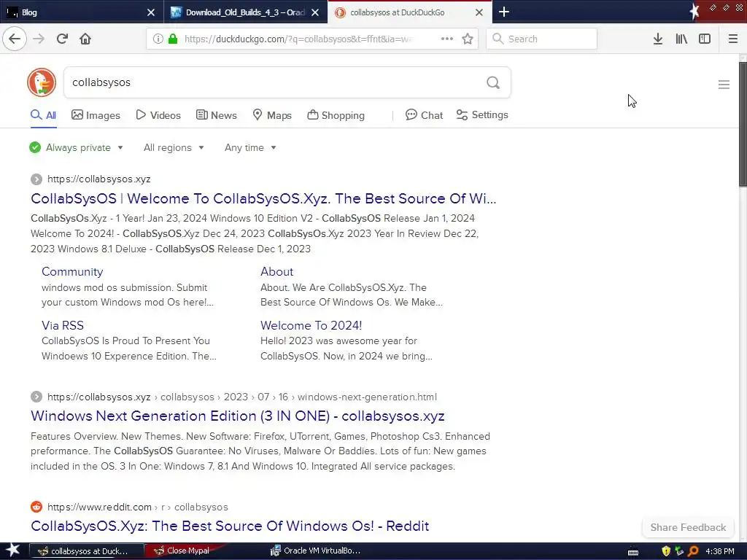
Task: Switch to Maps results
Action: [272, 115]
